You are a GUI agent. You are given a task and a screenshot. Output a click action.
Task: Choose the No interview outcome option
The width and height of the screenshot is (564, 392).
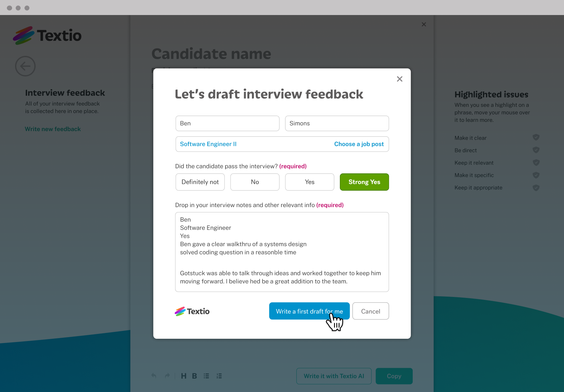pos(255,182)
